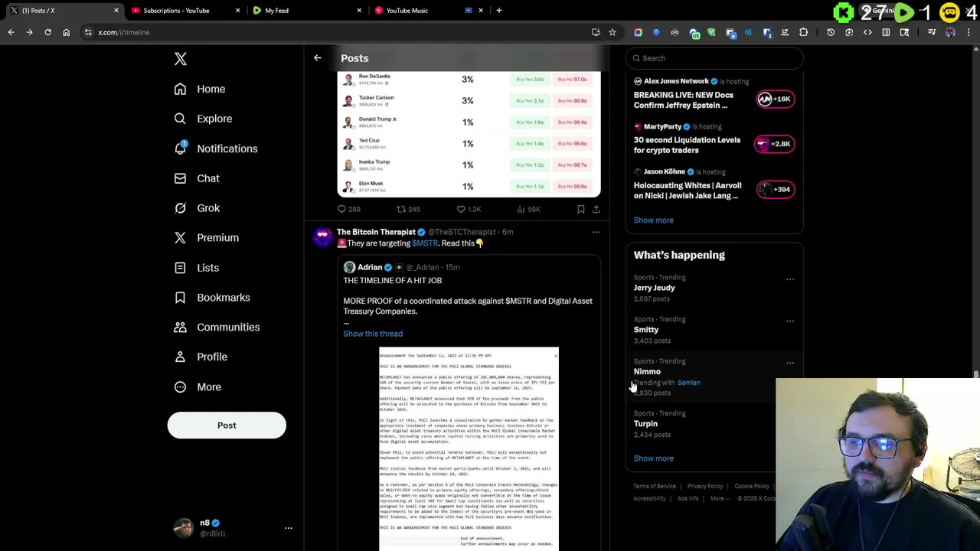Expand the footer More menu

click(x=720, y=499)
